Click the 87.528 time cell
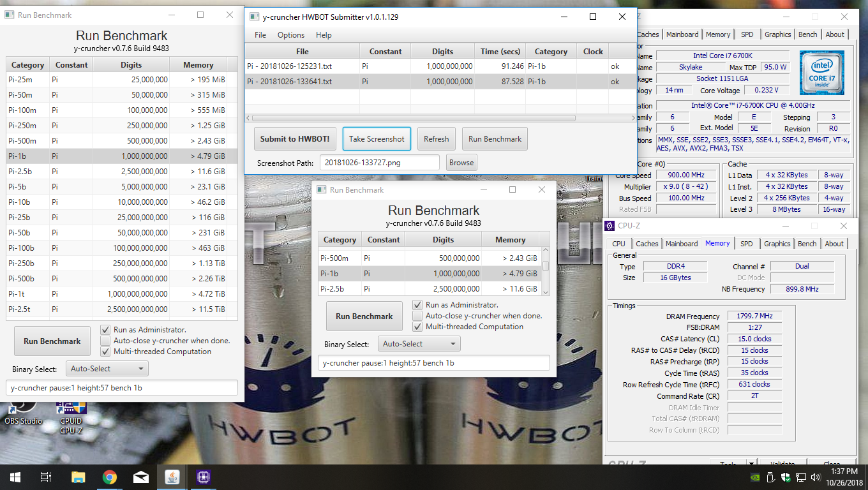868x490 pixels. coord(500,82)
